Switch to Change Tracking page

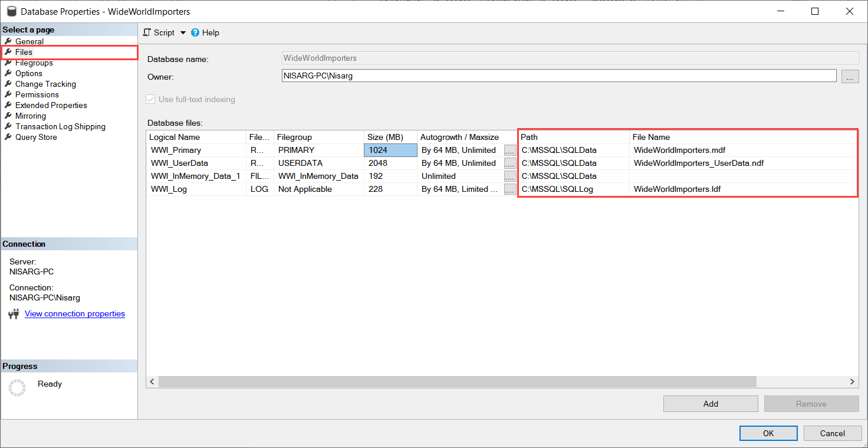point(45,84)
